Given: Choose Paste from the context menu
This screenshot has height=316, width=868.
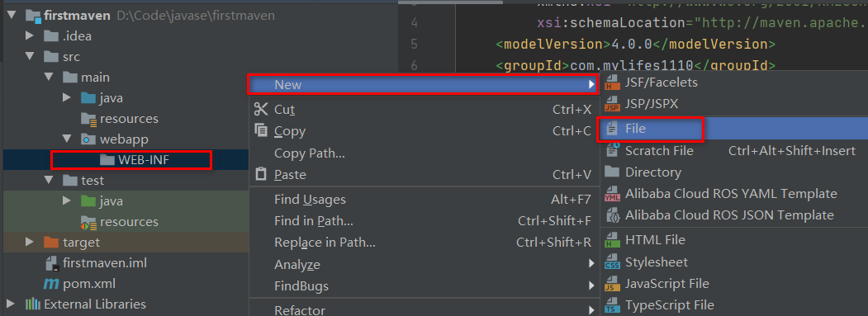Looking at the screenshot, I should click(x=424, y=174).
